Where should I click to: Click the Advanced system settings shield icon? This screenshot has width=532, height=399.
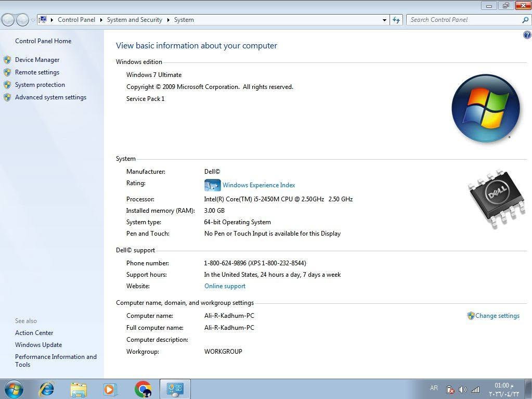click(7, 98)
